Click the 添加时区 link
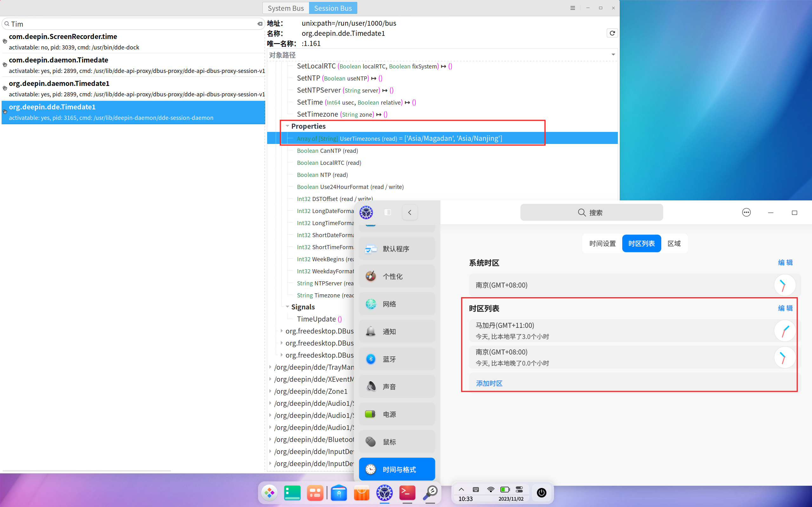The image size is (812, 507). point(489,383)
